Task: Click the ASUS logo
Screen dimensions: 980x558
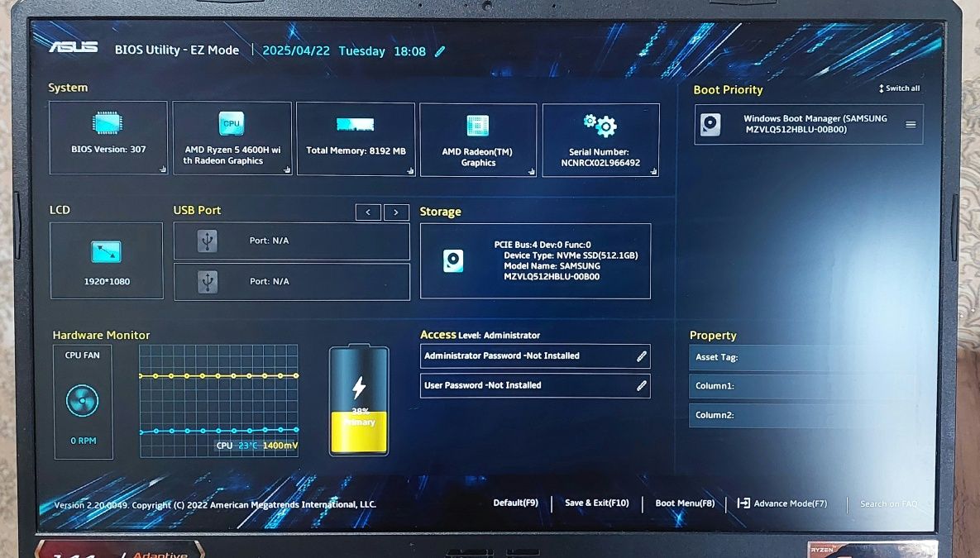Action: [x=73, y=47]
